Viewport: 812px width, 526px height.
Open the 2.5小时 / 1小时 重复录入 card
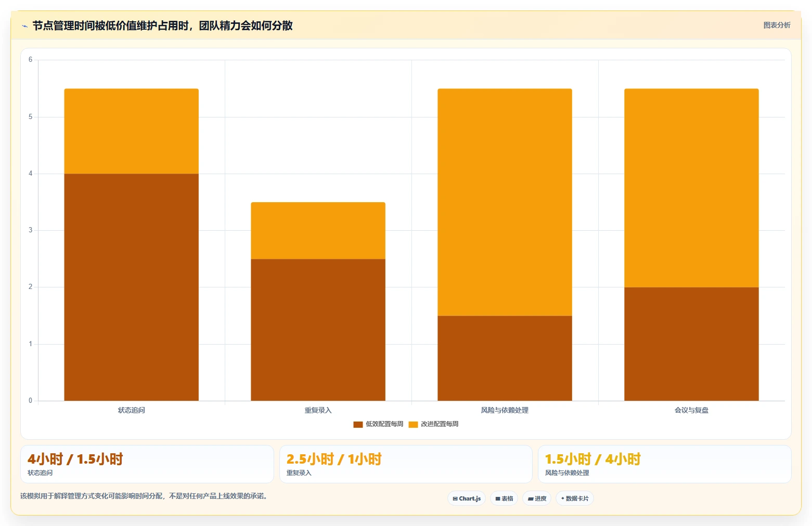pos(406,464)
